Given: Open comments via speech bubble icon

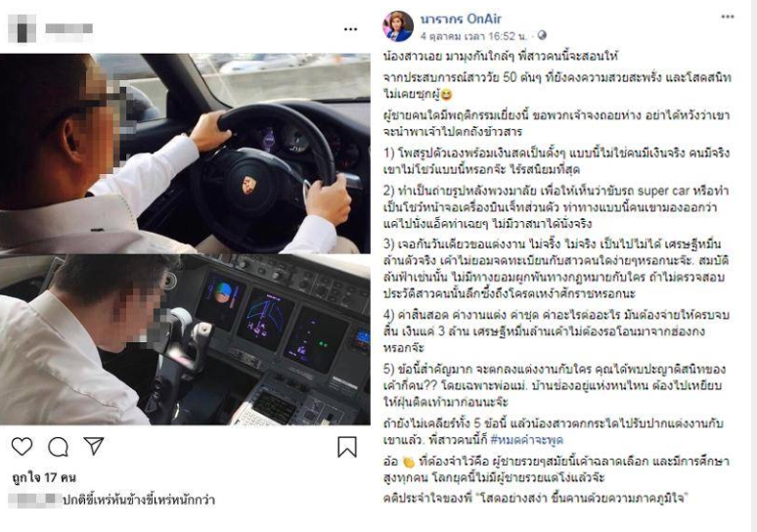Looking at the screenshot, I should tap(58, 447).
